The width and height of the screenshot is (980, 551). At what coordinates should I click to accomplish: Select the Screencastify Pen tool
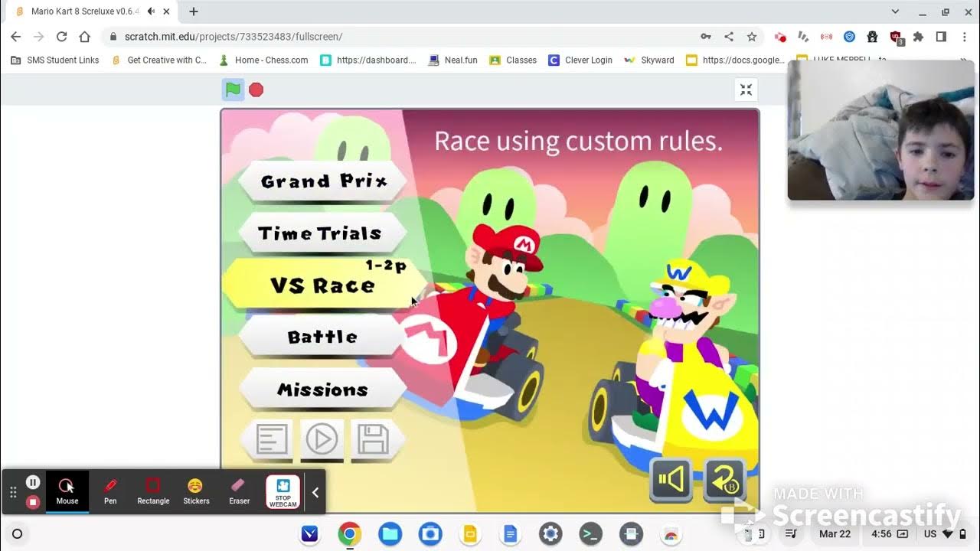(110, 491)
